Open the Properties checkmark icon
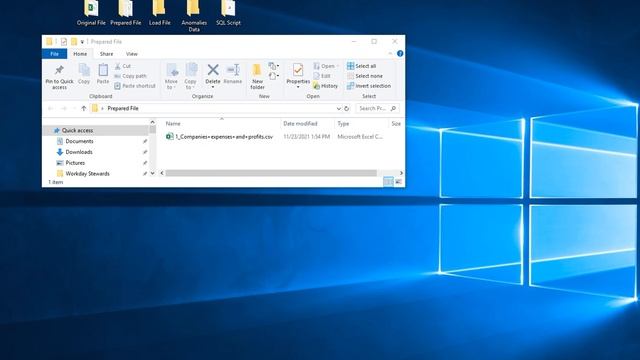This screenshot has height=360, width=640. point(298,70)
